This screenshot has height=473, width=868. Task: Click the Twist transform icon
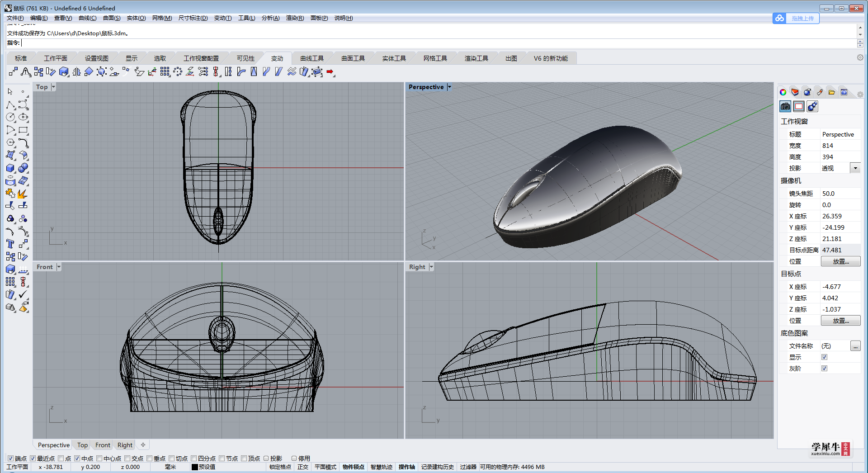point(228,72)
